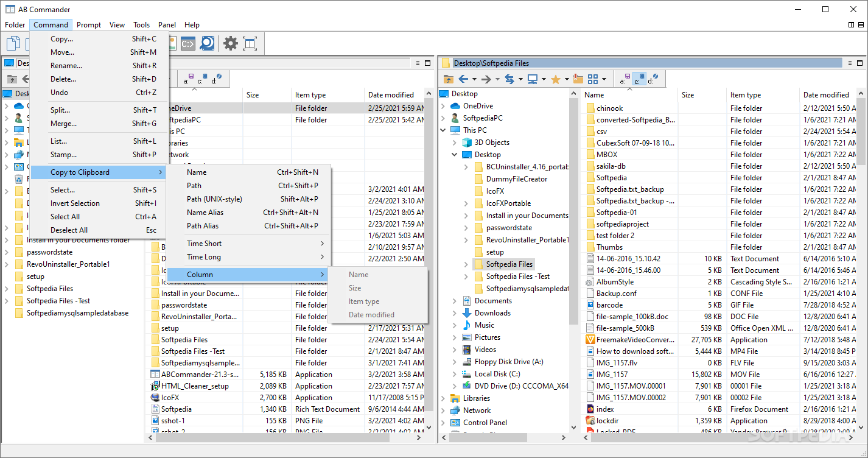
Task: Open the favorites star dropdown arrow
Action: coord(566,79)
